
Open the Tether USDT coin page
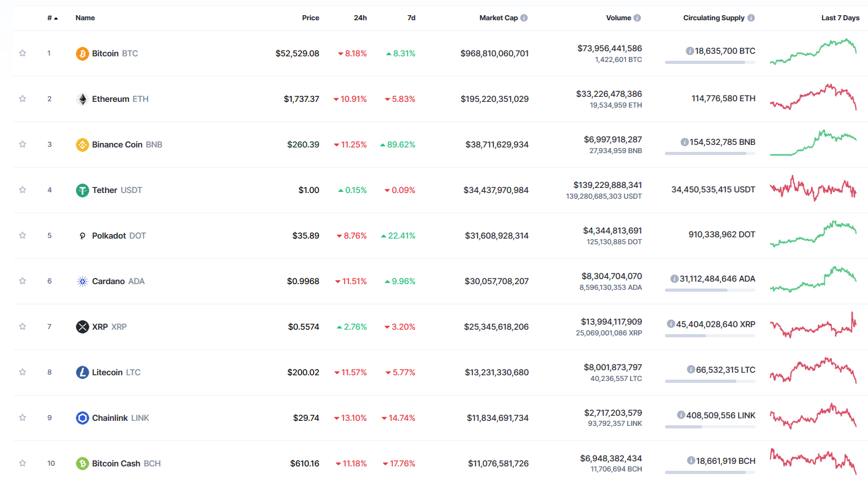pyautogui.click(x=117, y=190)
